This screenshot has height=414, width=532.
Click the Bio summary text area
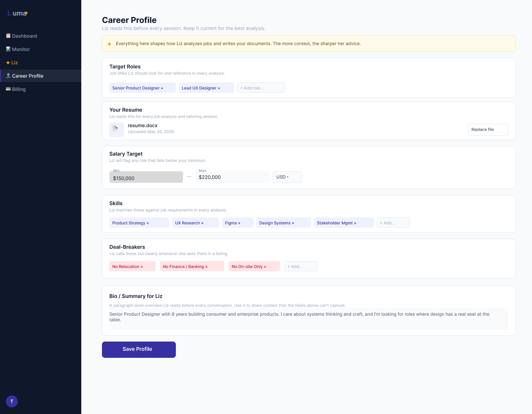coord(309,319)
